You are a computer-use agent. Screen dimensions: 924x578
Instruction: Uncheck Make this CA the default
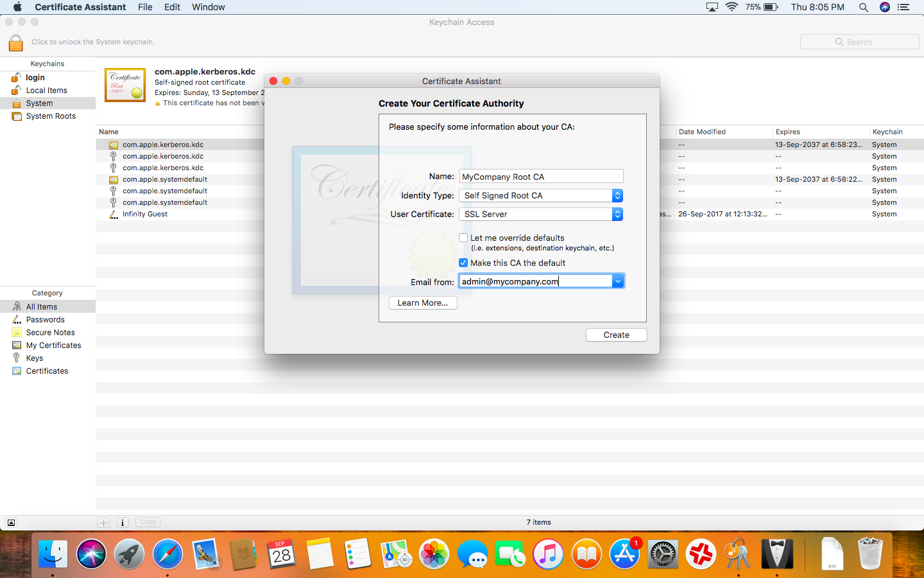[463, 263]
